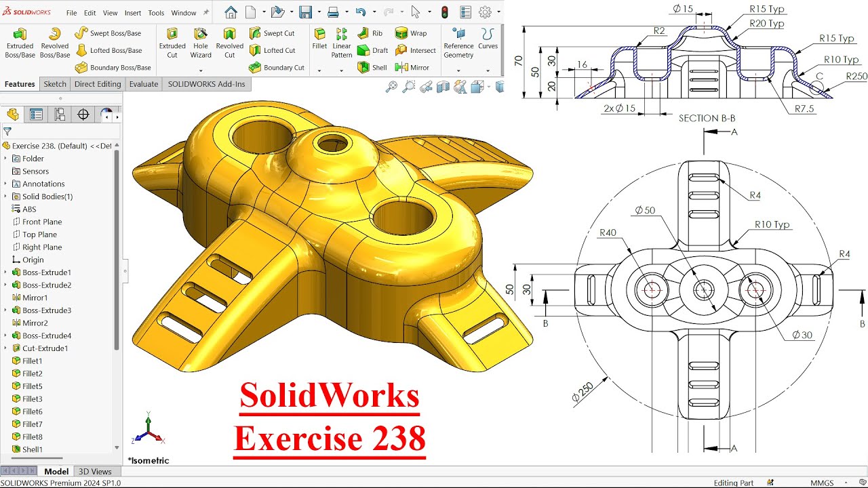Open the 3D Views bottom tab
The height and width of the screenshot is (488, 868).
(95, 472)
